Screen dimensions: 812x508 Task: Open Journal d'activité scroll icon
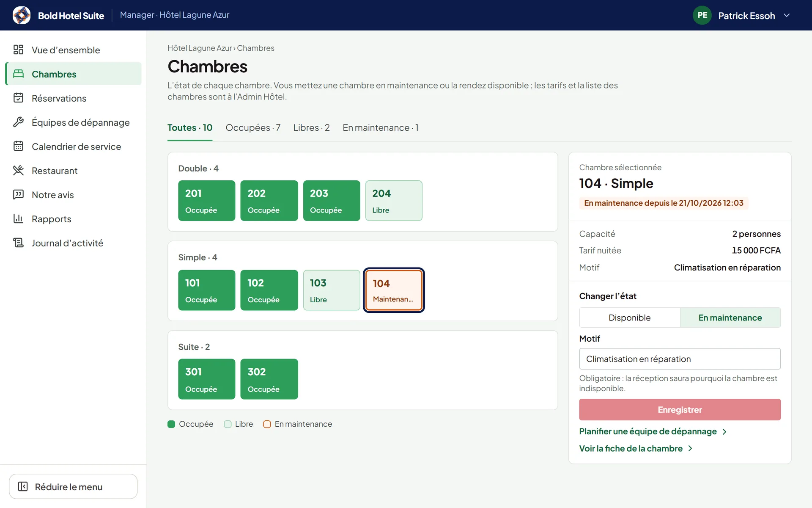click(x=18, y=243)
